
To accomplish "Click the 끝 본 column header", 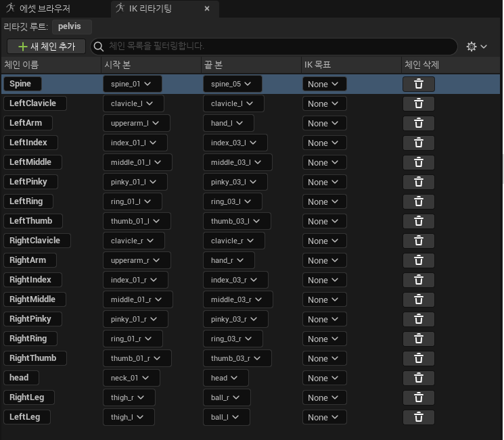I will click(252, 65).
